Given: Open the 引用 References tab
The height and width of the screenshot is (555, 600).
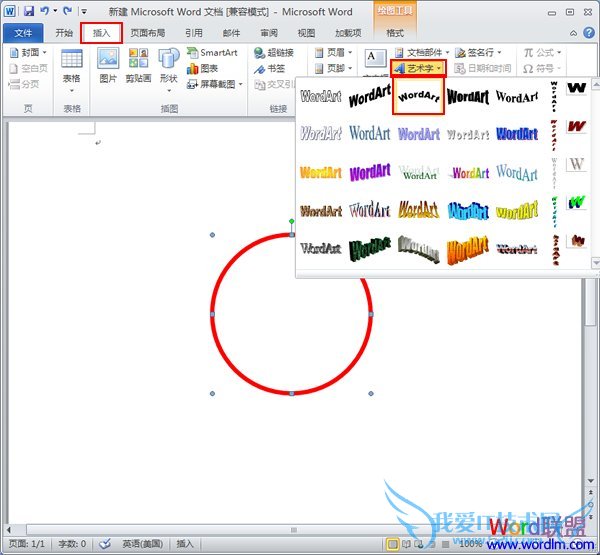Looking at the screenshot, I should pos(194,33).
